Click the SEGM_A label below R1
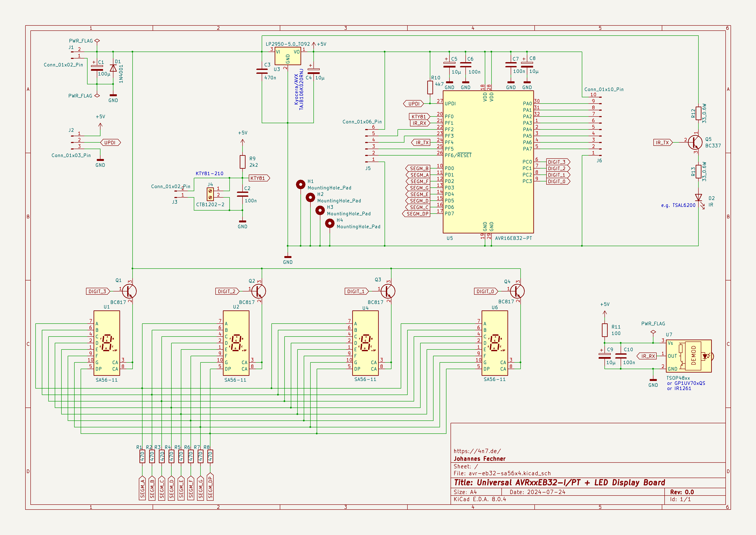The image size is (756, 535). (x=142, y=488)
